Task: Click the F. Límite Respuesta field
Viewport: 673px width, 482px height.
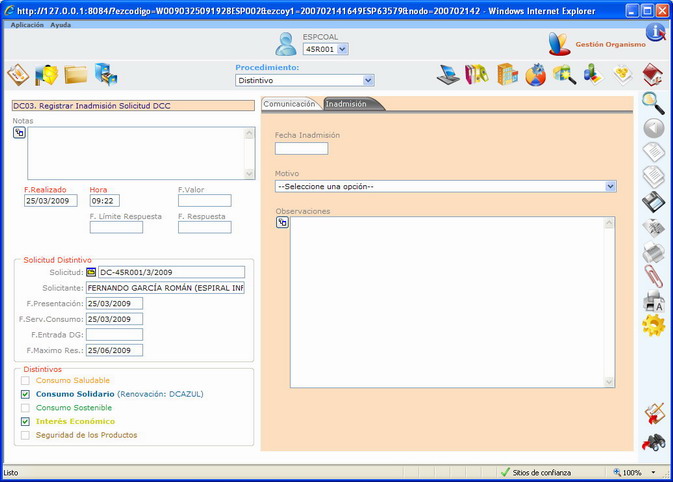Action: [x=116, y=227]
